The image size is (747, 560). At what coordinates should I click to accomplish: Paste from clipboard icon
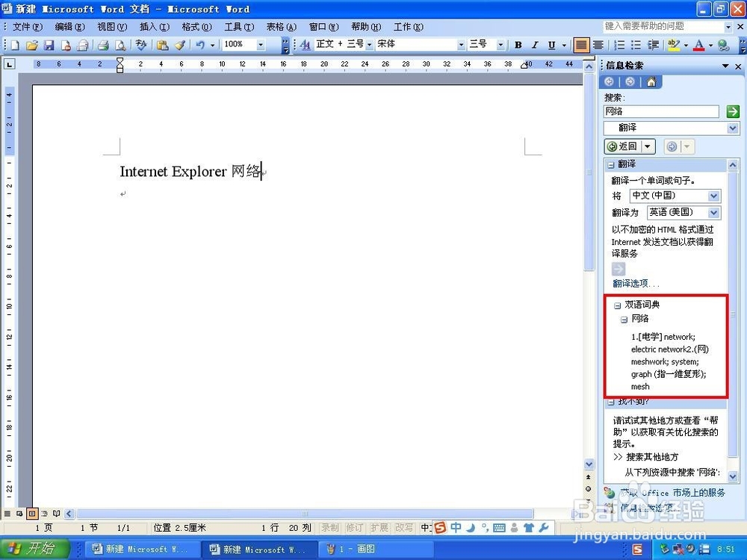pos(162,46)
